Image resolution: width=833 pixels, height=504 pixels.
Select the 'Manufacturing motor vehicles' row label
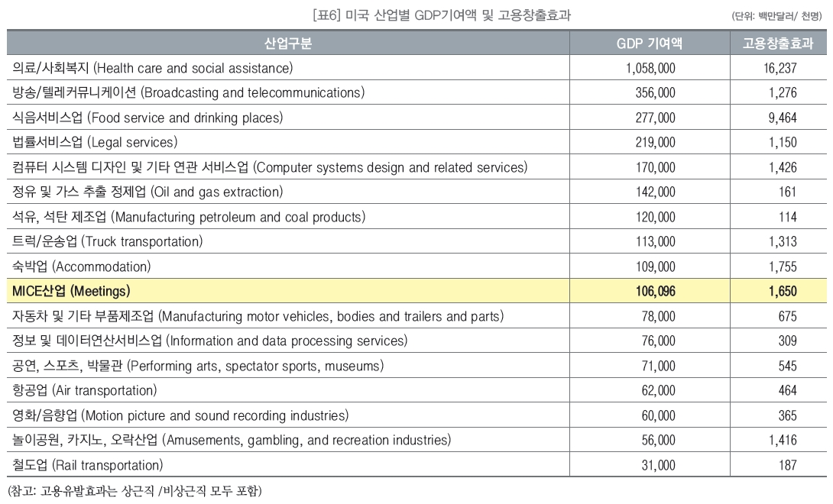pos(258,316)
